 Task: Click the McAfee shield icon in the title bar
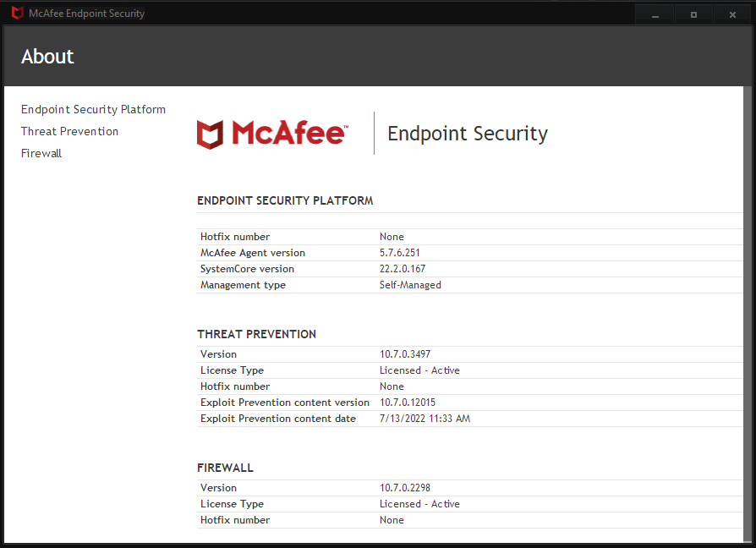pyautogui.click(x=18, y=13)
